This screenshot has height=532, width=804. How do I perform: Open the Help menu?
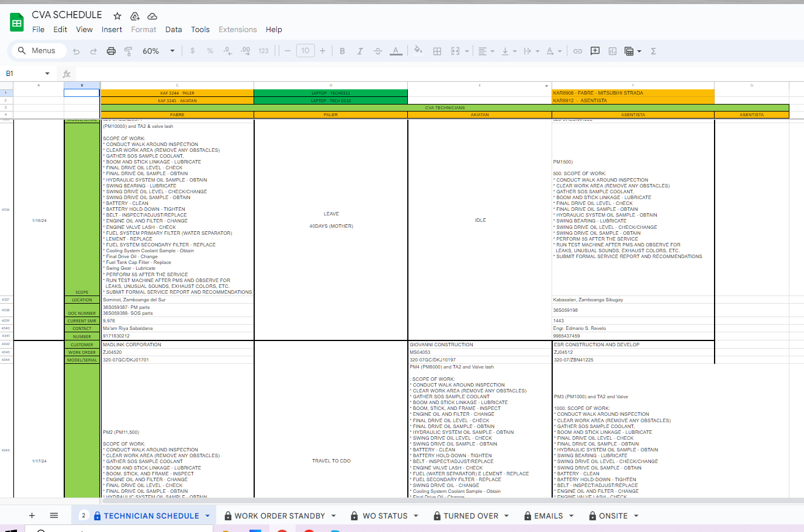[274, 30]
